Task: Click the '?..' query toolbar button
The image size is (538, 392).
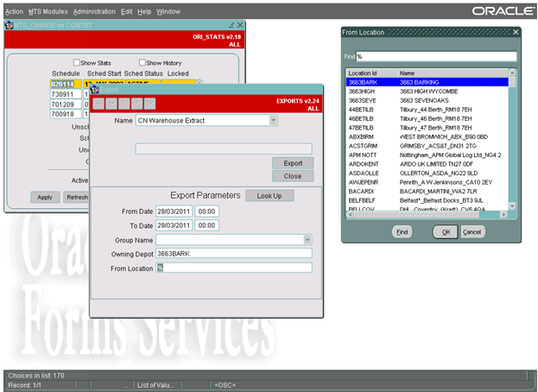Action: tap(123, 104)
